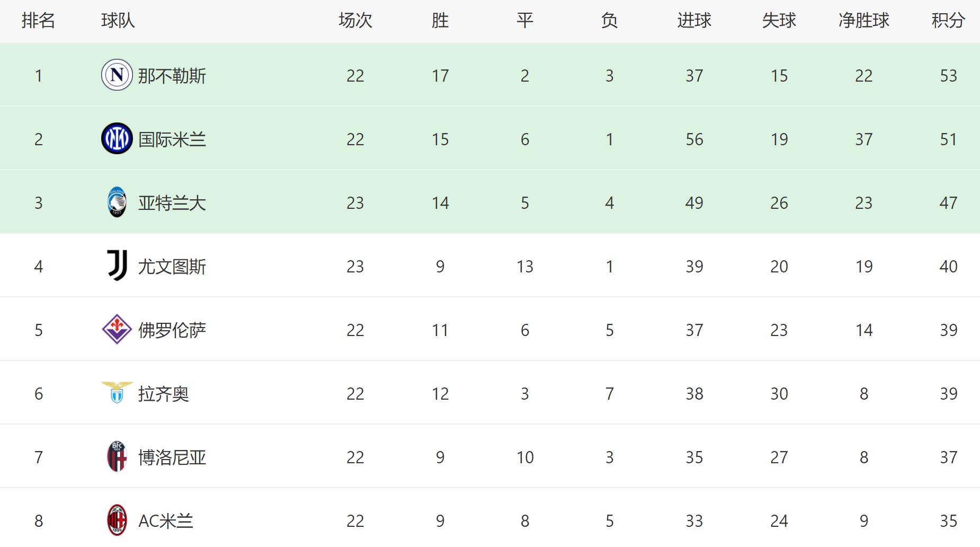Sort by the 进球 column header

[x=694, y=21]
